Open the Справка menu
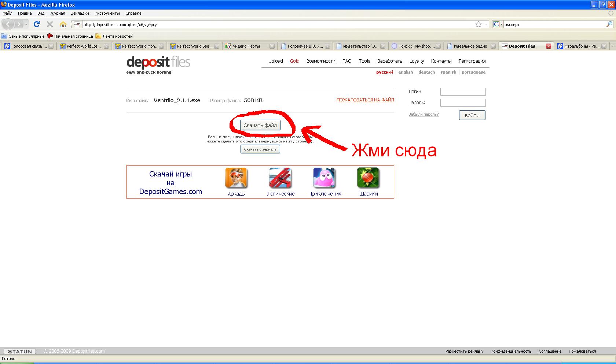The height and width of the screenshot is (364, 616). pos(133,13)
